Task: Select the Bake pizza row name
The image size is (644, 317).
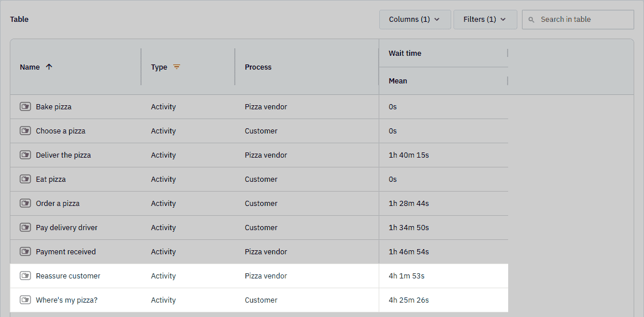Action: (x=54, y=107)
